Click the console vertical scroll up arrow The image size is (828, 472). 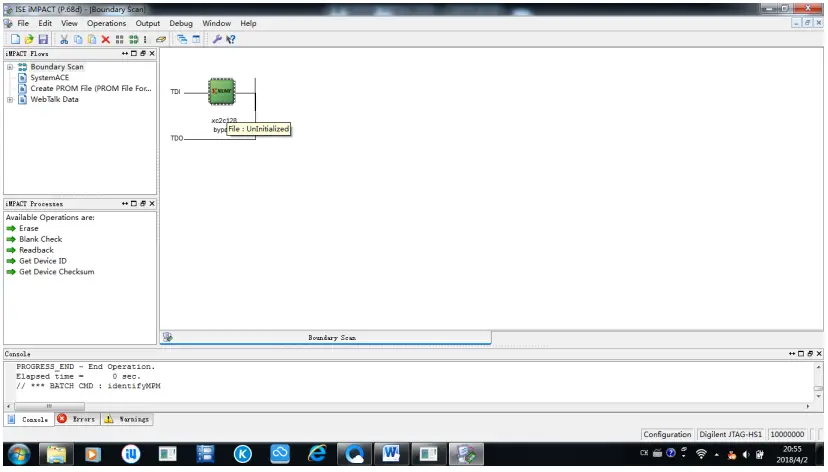(818, 366)
